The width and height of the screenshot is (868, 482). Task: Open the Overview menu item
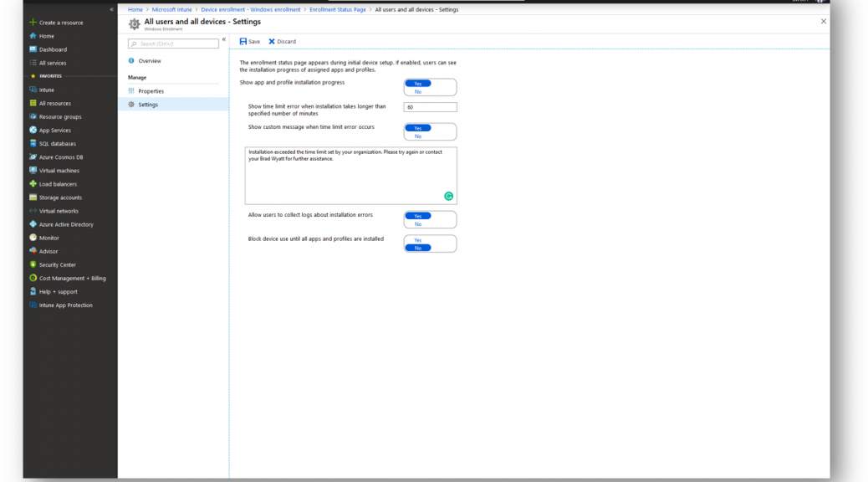tap(173, 61)
